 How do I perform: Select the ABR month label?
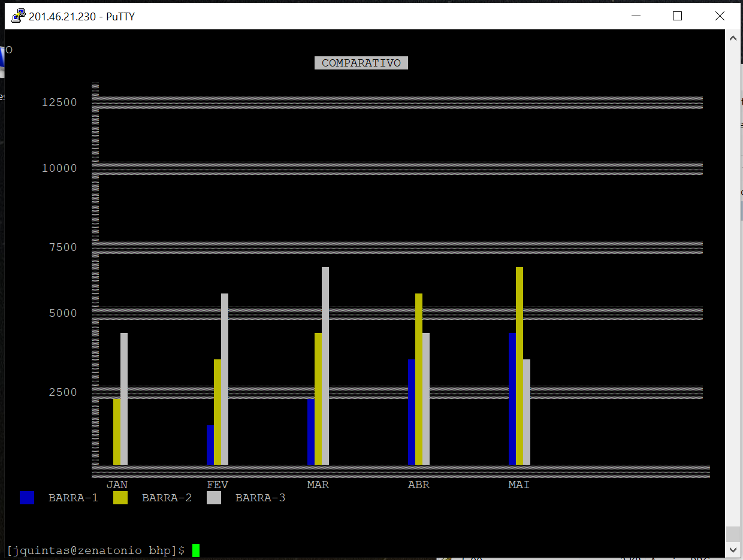pos(418,485)
